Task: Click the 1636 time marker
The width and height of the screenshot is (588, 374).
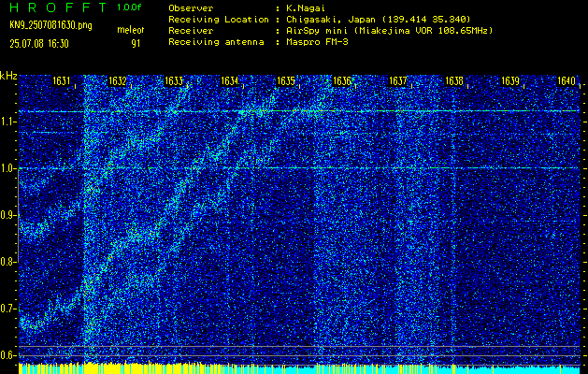Action: click(x=342, y=80)
